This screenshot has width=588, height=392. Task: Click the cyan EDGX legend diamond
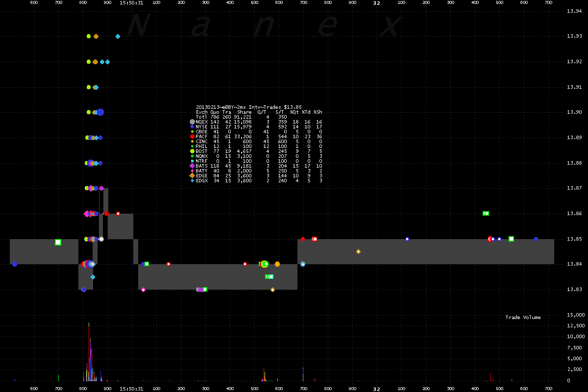(x=192, y=180)
